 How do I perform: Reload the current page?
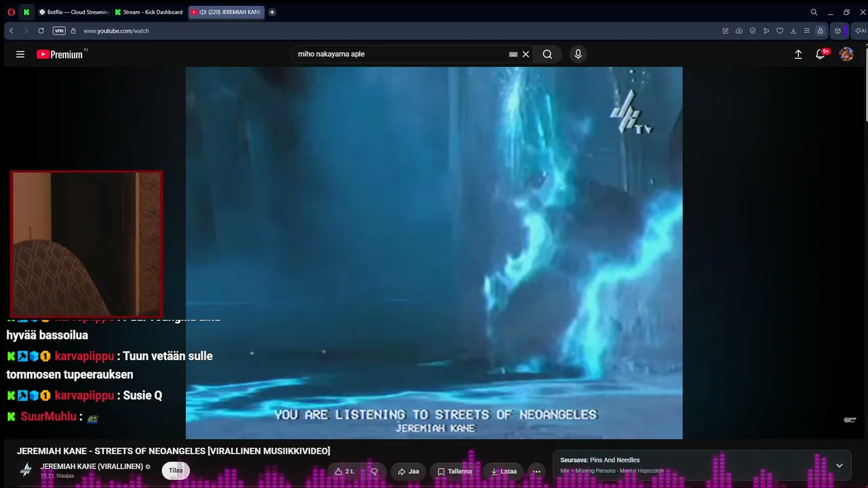pos(41,30)
